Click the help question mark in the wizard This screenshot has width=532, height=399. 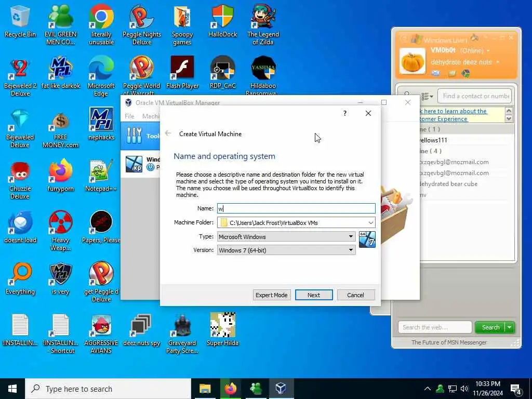click(345, 113)
